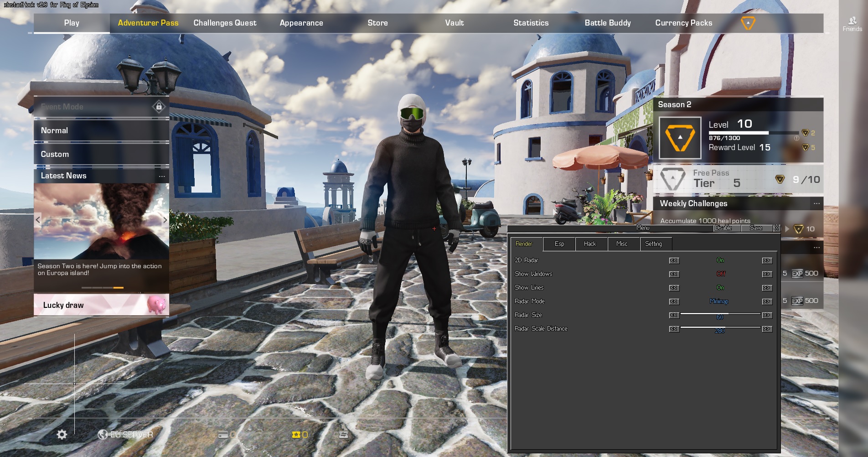
Task: Click the Lucky draw piggy bank icon
Action: pyautogui.click(x=156, y=305)
